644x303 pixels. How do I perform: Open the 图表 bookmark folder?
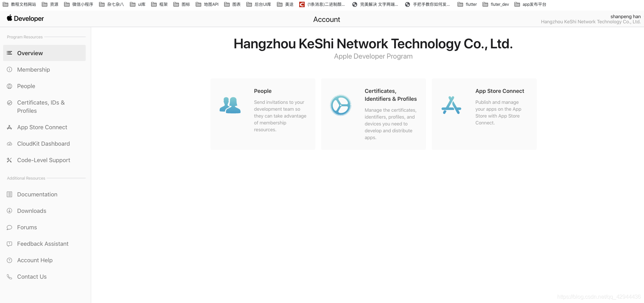pos(232,4)
